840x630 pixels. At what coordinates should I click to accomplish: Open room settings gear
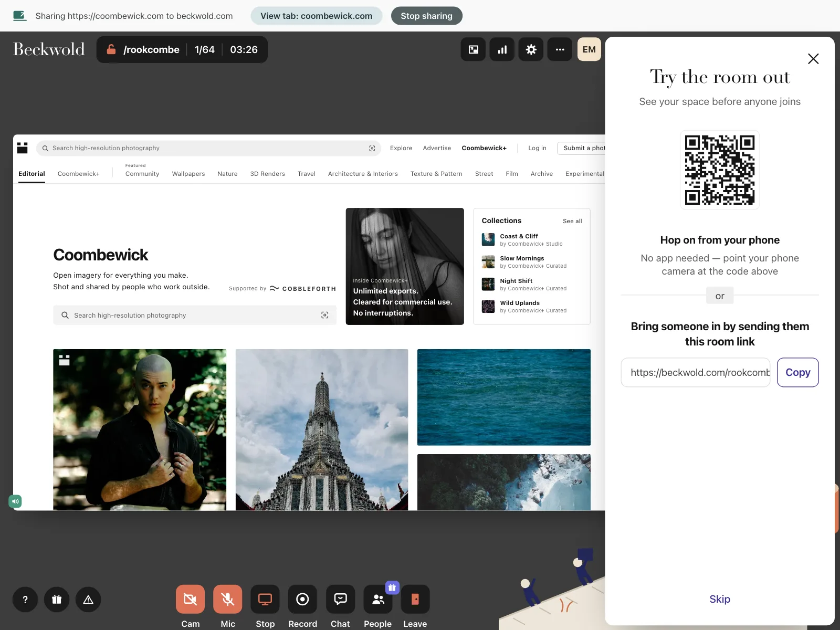[531, 49]
